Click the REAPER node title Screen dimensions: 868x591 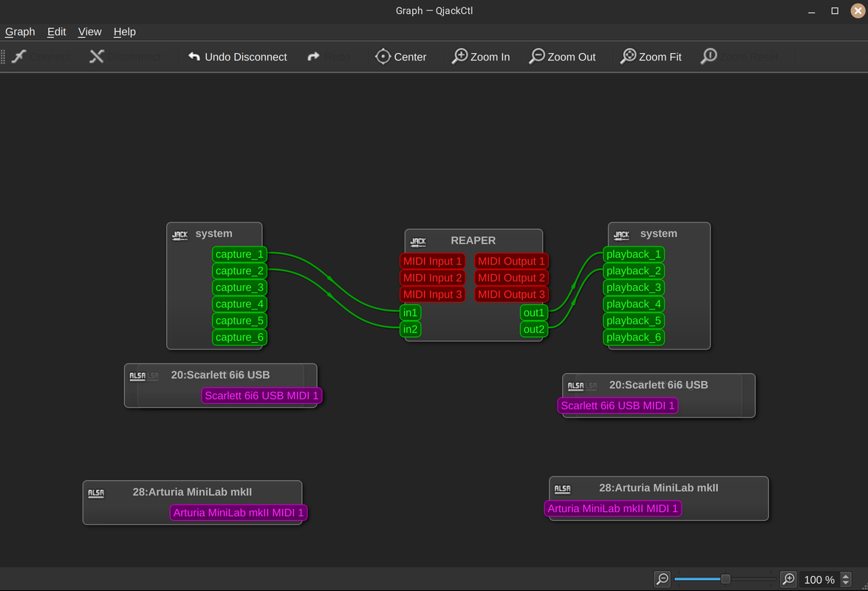pos(474,240)
